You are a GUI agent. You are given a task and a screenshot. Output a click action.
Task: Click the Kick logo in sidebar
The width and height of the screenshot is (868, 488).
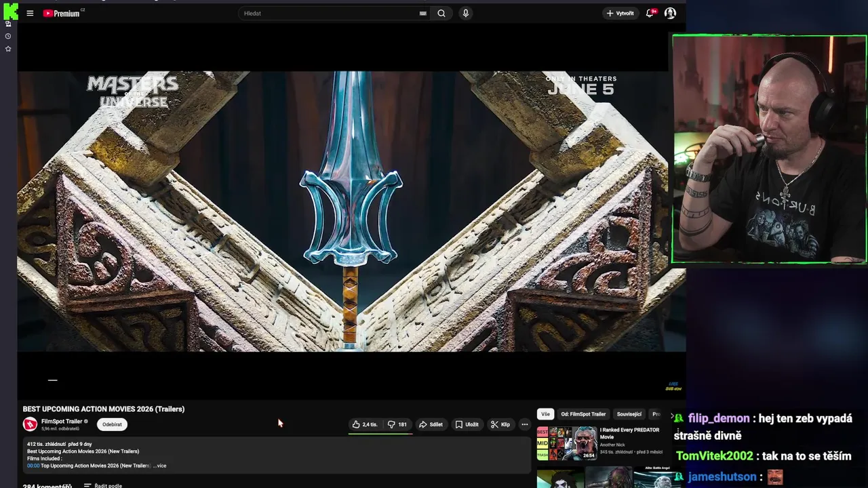pos(10,10)
